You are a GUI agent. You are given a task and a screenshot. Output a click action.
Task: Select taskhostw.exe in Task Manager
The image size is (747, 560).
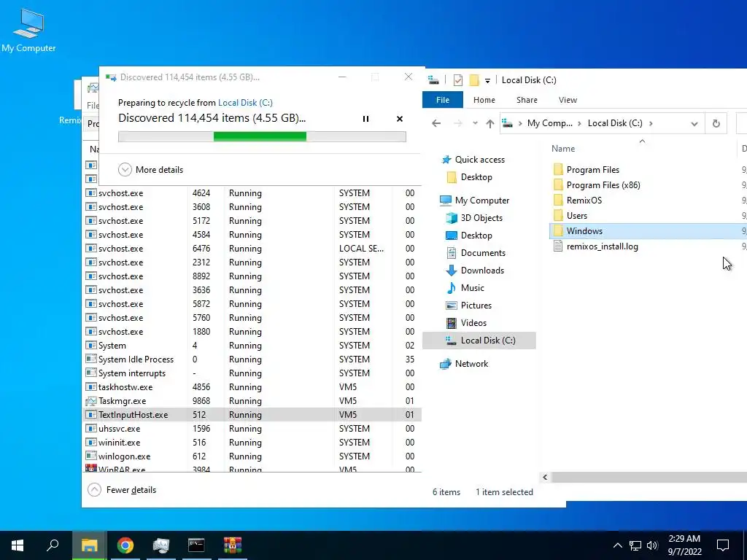click(252, 387)
